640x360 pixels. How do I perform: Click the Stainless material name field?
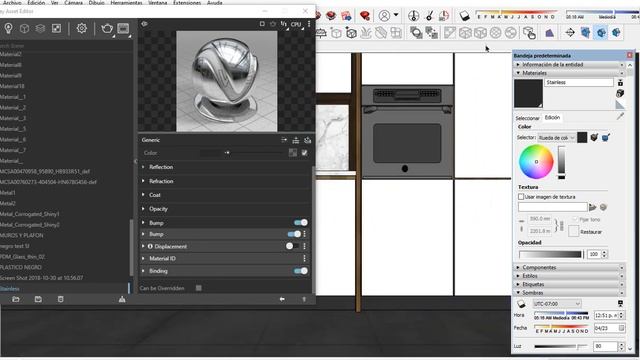(x=579, y=82)
